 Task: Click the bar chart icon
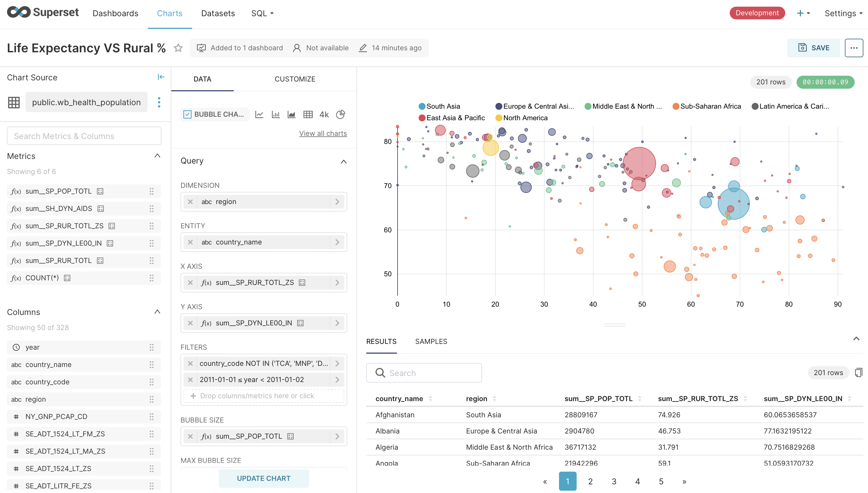275,114
